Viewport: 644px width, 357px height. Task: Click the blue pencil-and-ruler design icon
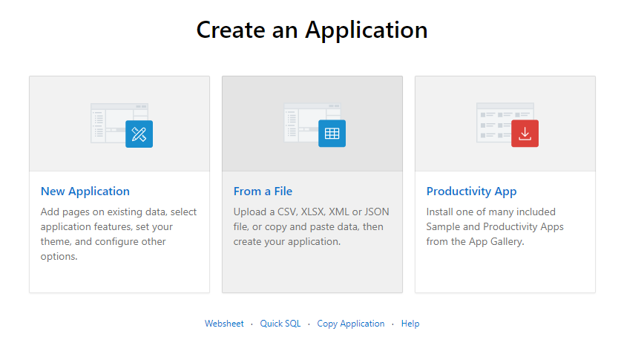pyautogui.click(x=139, y=134)
